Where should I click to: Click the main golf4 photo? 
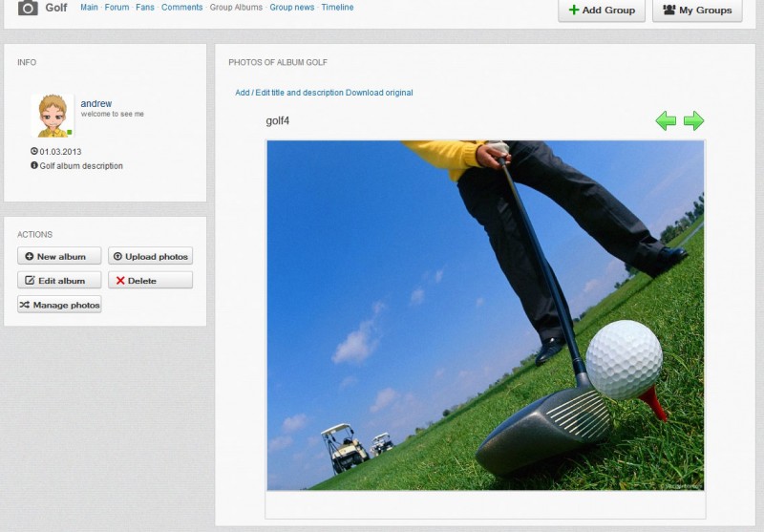485,315
